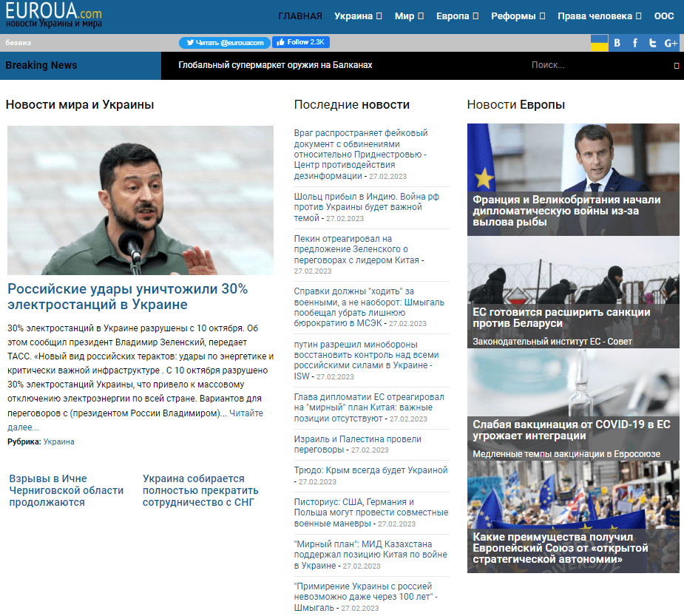Expand the Реформы menu dropdown

click(518, 16)
